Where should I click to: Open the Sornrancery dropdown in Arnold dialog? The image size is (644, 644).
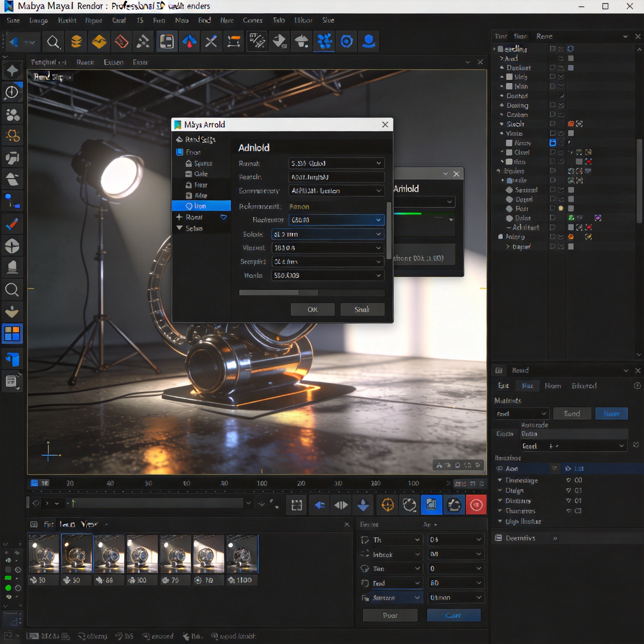pos(336,191)
